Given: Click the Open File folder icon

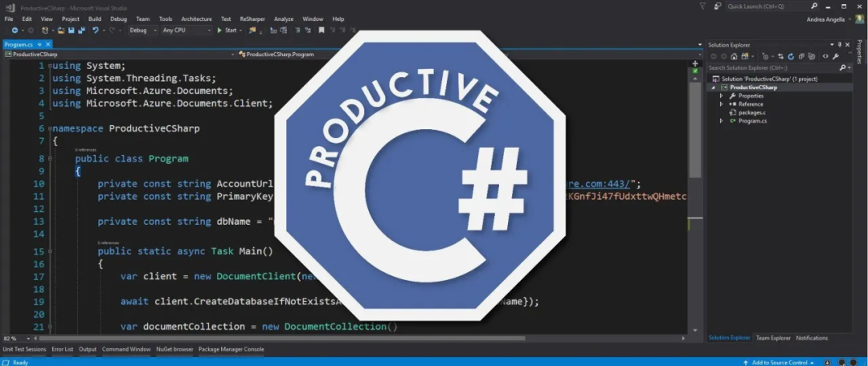Looking at the screenshot, I should click(x=61, y=31).
